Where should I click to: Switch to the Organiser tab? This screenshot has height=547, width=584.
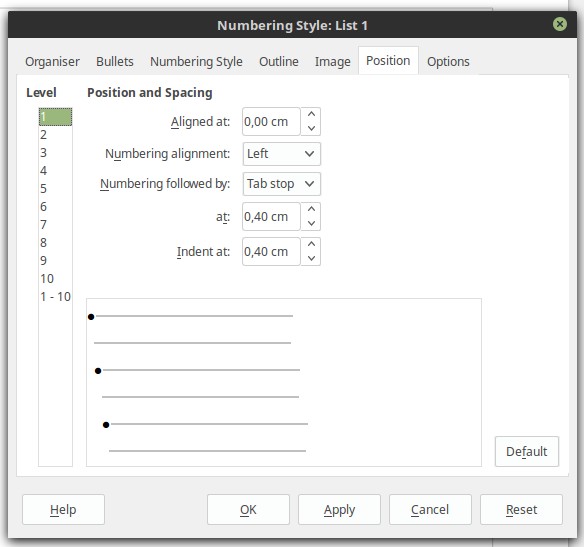52,61
